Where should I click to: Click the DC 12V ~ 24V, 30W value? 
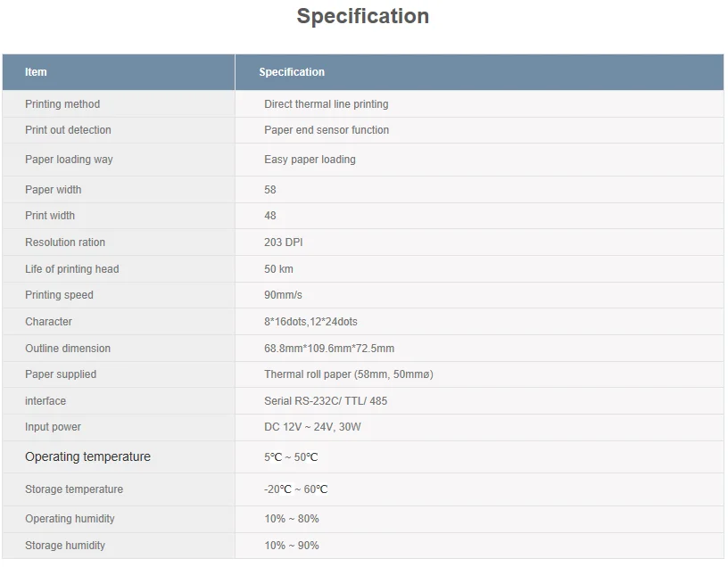click(x=312, y=427)
